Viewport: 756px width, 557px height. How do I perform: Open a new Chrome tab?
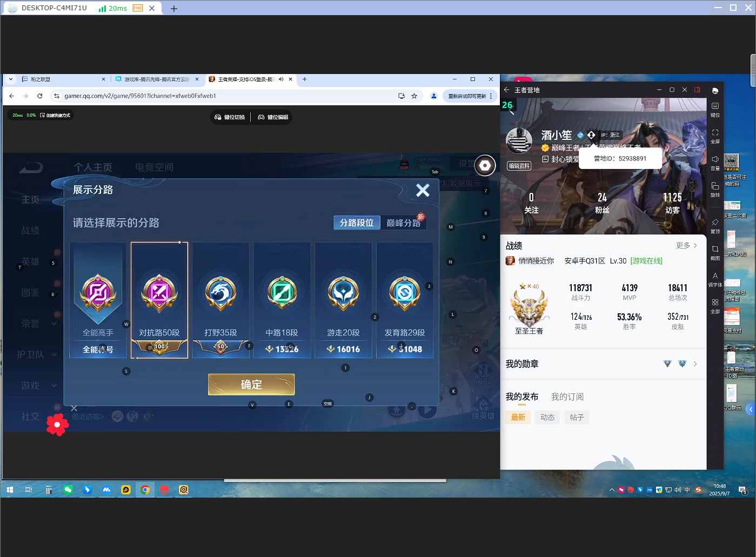click(305, 79)
